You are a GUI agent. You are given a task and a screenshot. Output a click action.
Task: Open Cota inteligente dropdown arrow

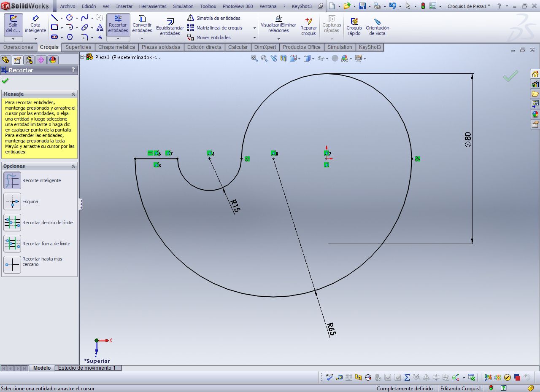pos(35,39)
